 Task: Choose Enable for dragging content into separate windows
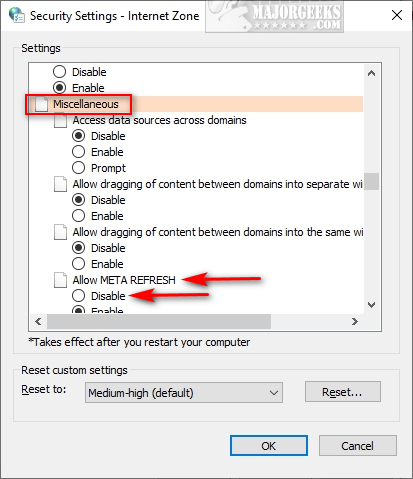point(78,215)
